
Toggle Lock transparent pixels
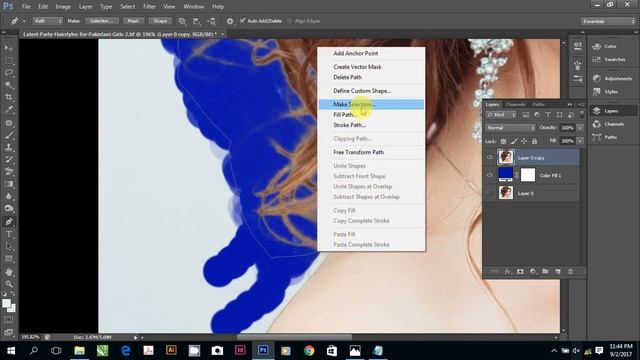(503, 141)
